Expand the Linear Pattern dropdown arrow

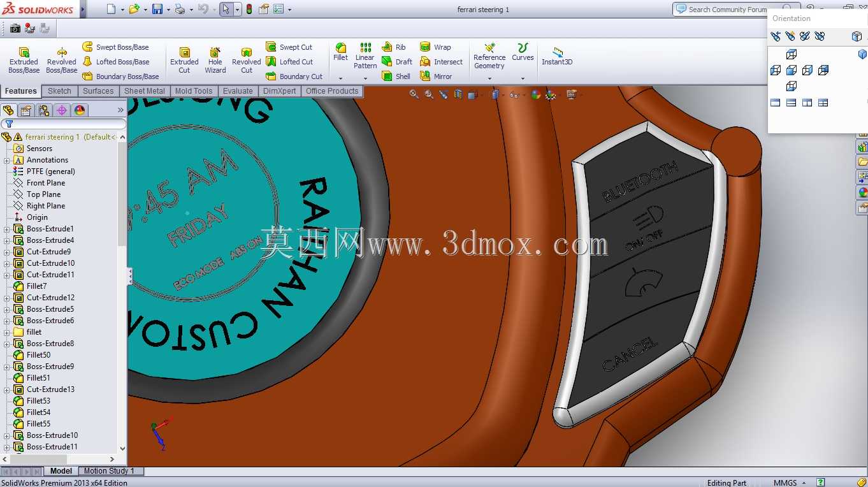pyautogui.click(x=365, y=78)
